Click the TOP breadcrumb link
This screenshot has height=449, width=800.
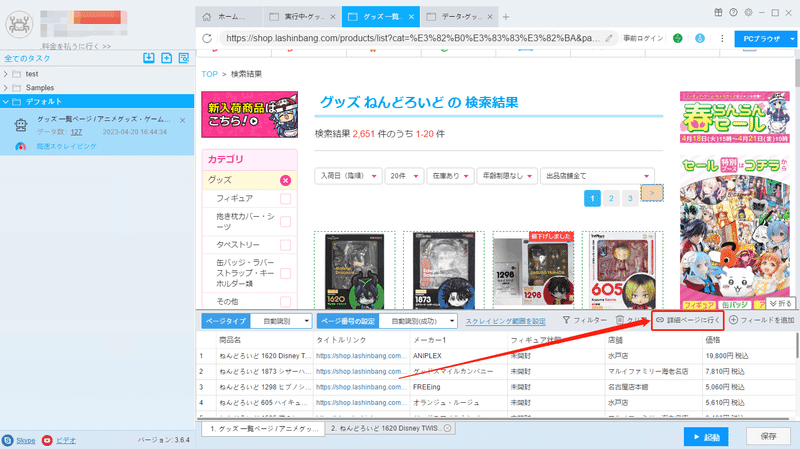tap(209, 74)
